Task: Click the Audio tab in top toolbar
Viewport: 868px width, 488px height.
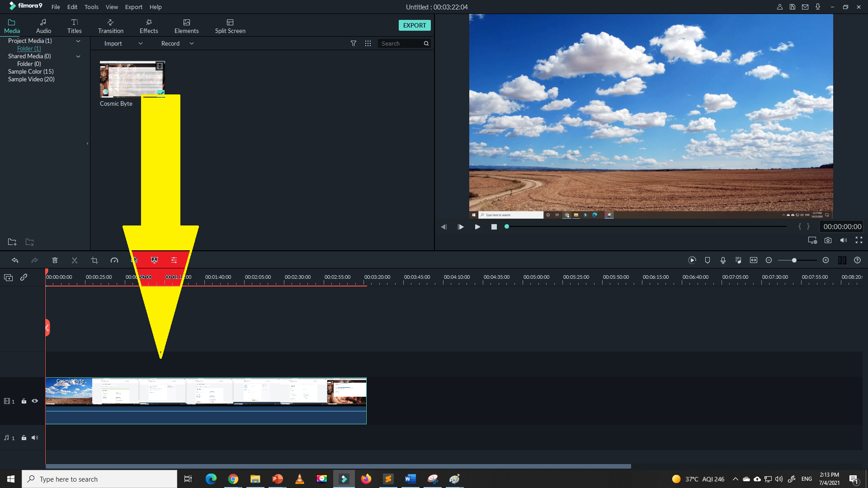Action: click(x=43, y=25)
